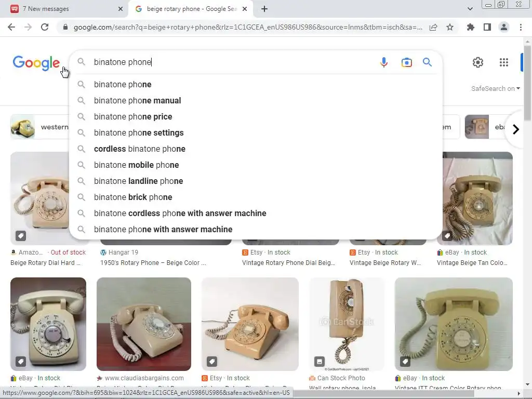532x399 pixels.
Task: Open eBay 'Vintage Beige Tan Colo...' phone image
Action: click(478, 198)
